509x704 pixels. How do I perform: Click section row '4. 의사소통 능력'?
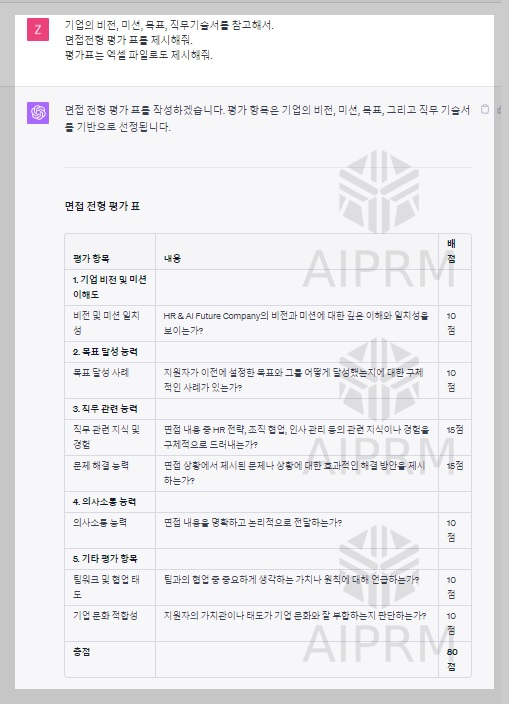[x=104, y=502]
